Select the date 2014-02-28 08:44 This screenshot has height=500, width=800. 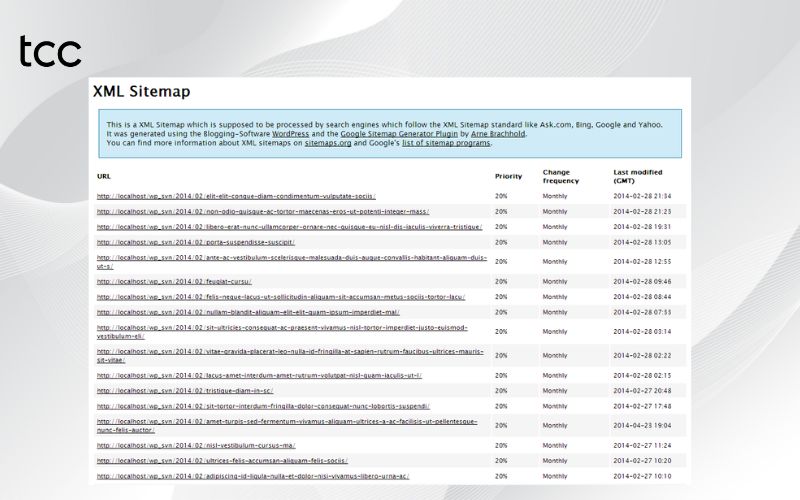642,296
